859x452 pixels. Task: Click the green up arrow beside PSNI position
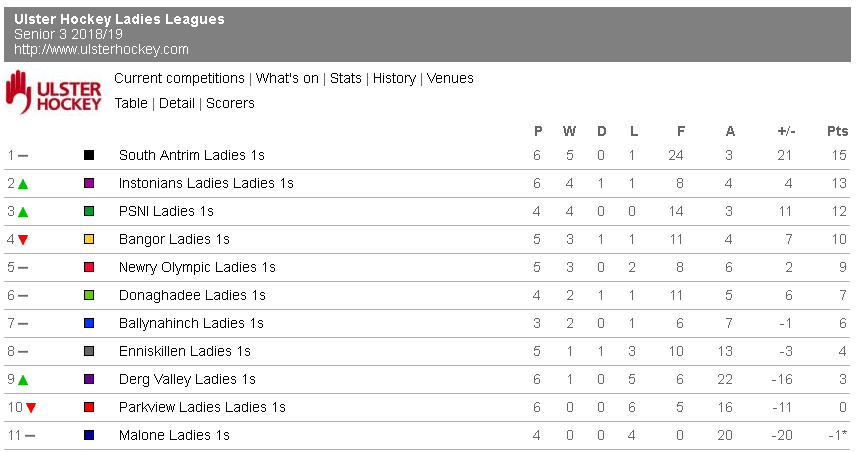23,212
